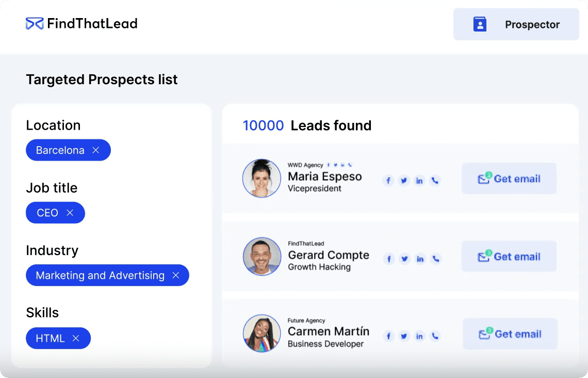Open the Prospector tab

point(516,24)
